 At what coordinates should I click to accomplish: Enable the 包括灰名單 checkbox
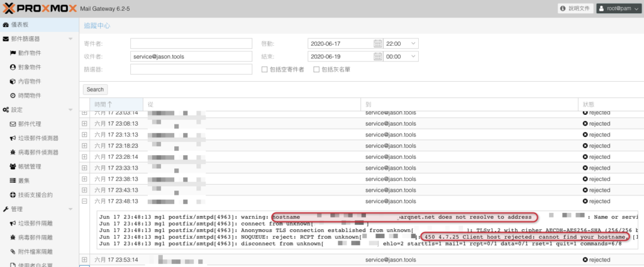[x=316, y=70]
